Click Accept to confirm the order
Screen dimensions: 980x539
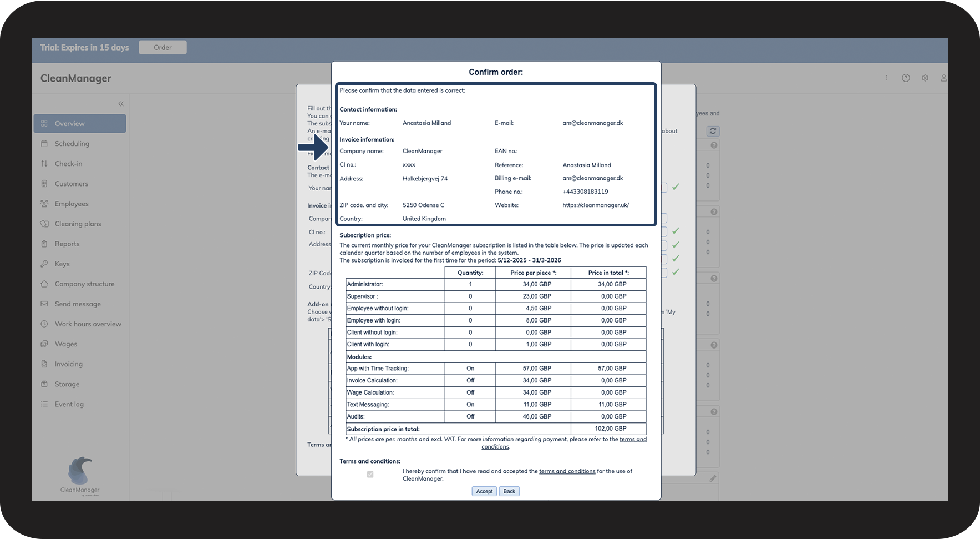484,491
